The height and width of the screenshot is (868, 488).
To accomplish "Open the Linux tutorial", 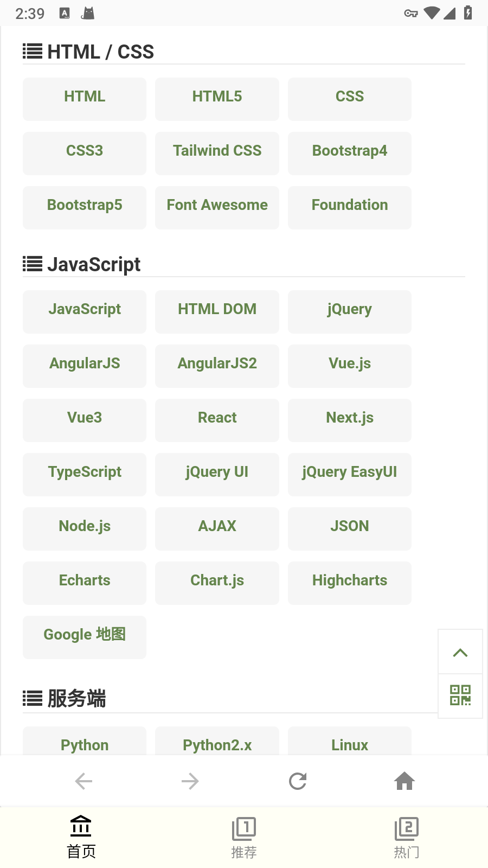I will pos(350,741).
